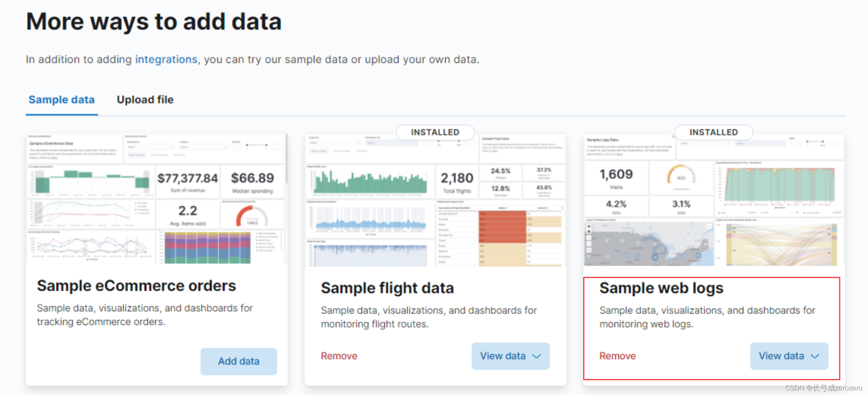Select the Sample eCommerce orders title

pyautogui.click(x=136, y=286)
